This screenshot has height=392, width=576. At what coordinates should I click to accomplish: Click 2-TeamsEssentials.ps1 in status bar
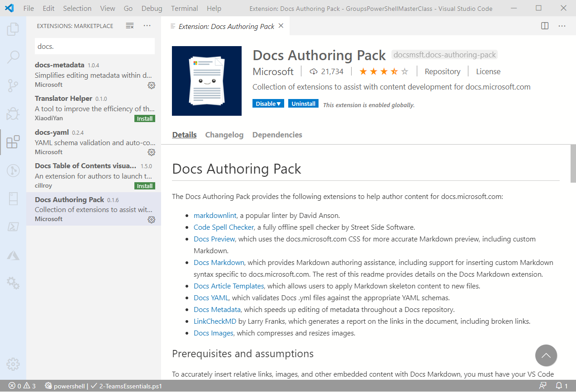pos(126,386)
